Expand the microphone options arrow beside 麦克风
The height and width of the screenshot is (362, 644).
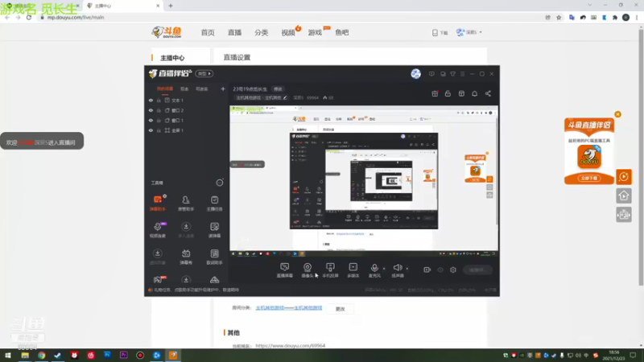tap(384, 269)
